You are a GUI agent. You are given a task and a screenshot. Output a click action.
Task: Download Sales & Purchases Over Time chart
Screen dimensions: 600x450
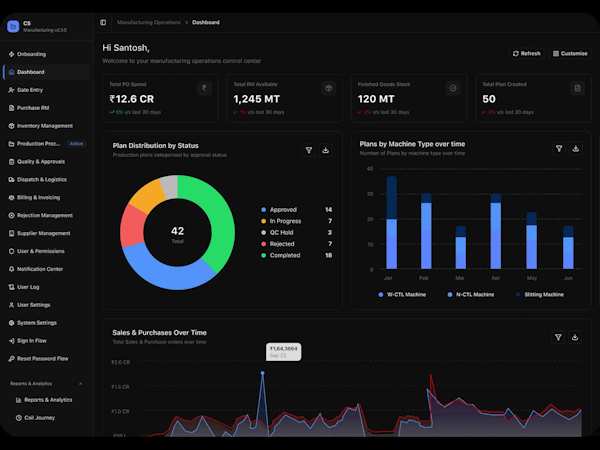575,337
